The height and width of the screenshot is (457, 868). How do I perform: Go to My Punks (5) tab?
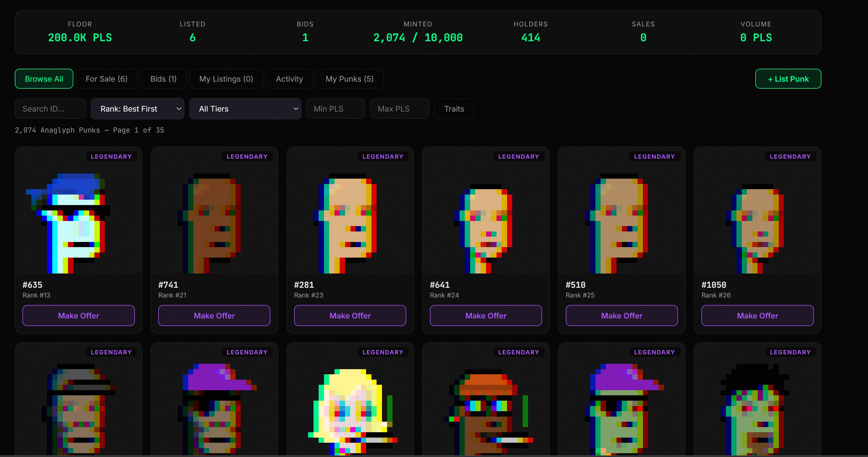[x=349, y=79]
